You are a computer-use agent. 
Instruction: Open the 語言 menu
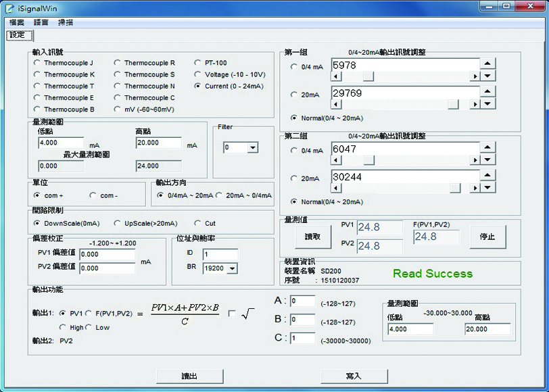tap(41, 22)
